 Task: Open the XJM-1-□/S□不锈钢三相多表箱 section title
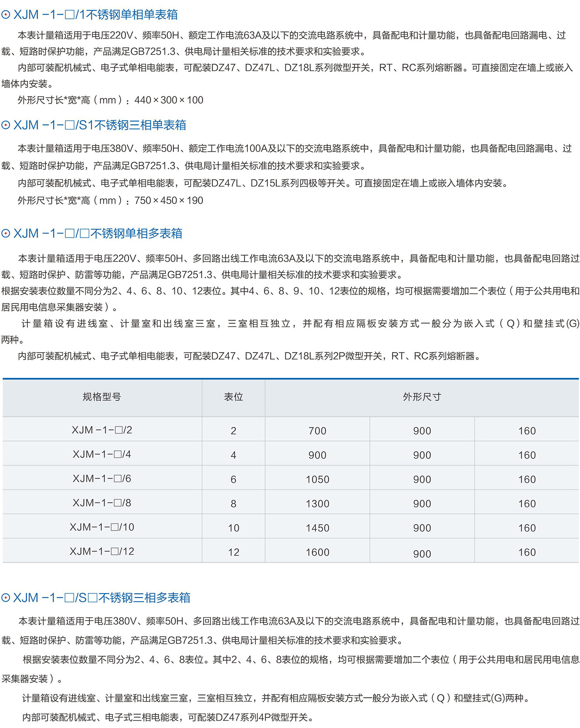pos(102,598)
